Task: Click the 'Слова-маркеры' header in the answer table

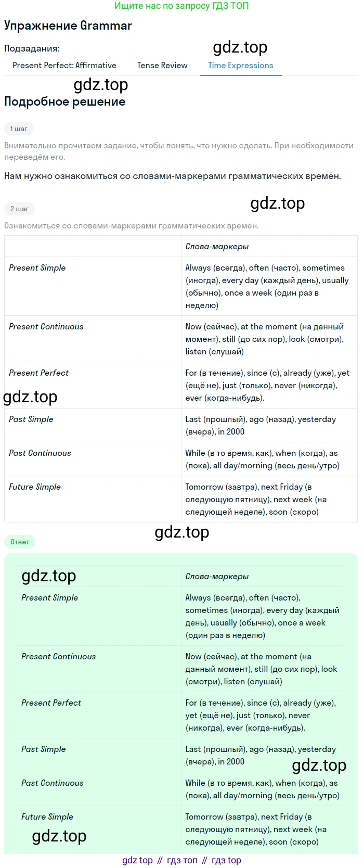Action: (x=217, y=577)
